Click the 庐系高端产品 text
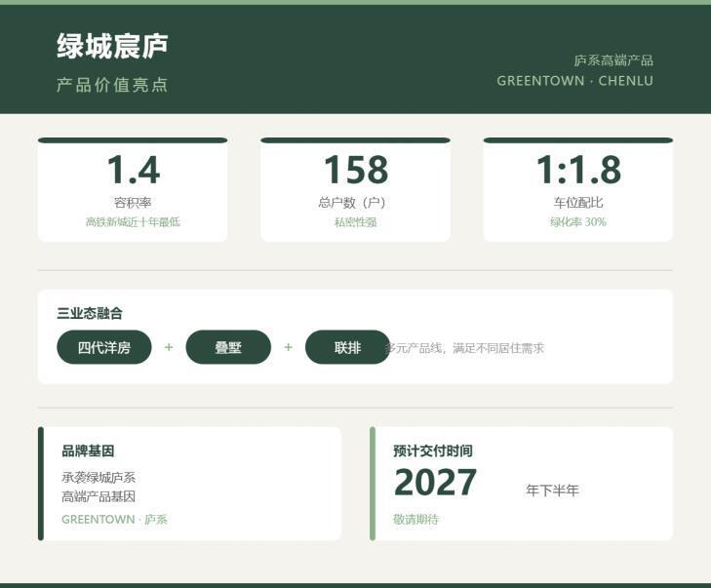Viewport: 711px width, 588px height. pyautogui.click(x=613, y=60)
